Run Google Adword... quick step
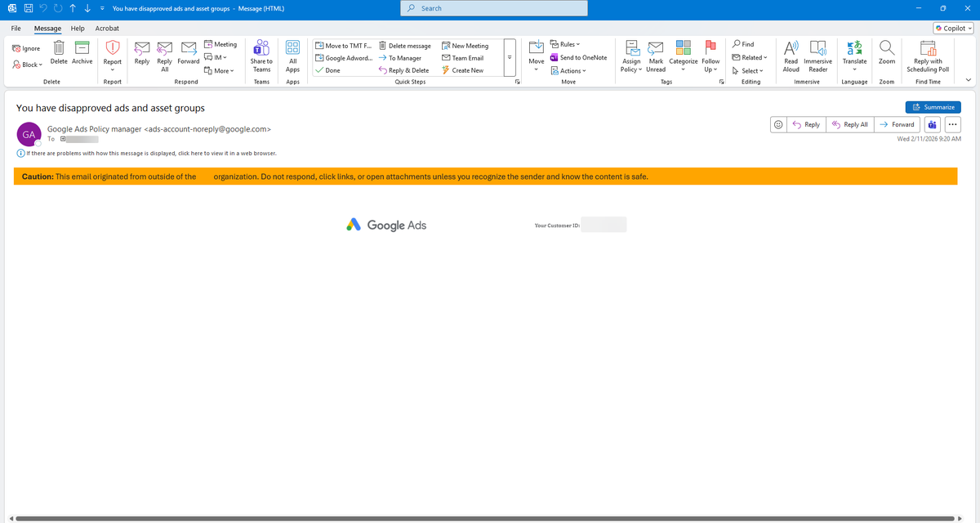The width and height of the screenshot is (980, 523). click(x=343, y=58)
